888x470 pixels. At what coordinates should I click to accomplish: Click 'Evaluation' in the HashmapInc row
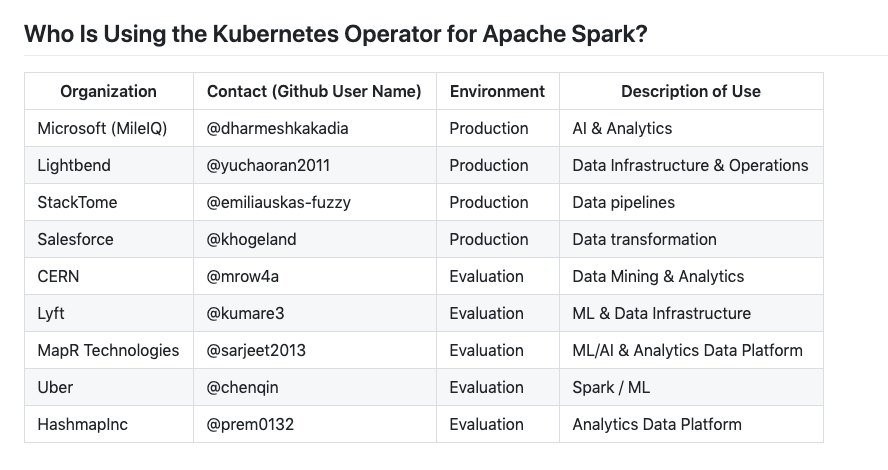486,424
